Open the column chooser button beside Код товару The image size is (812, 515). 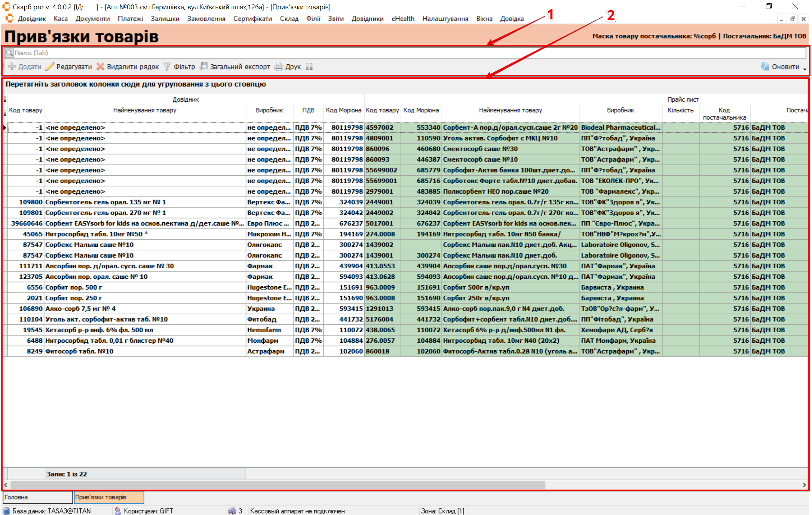pos(5,112)
